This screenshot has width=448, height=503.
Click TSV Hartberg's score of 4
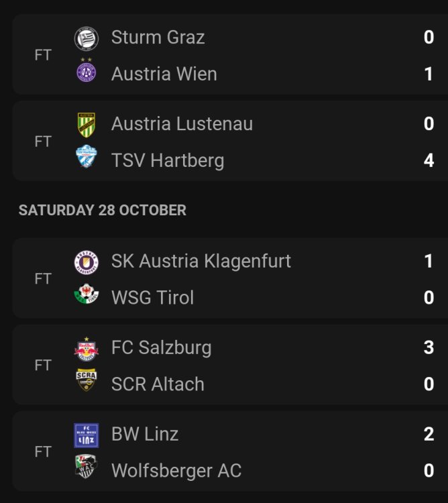pyautogui.click(x=429, y=160)
